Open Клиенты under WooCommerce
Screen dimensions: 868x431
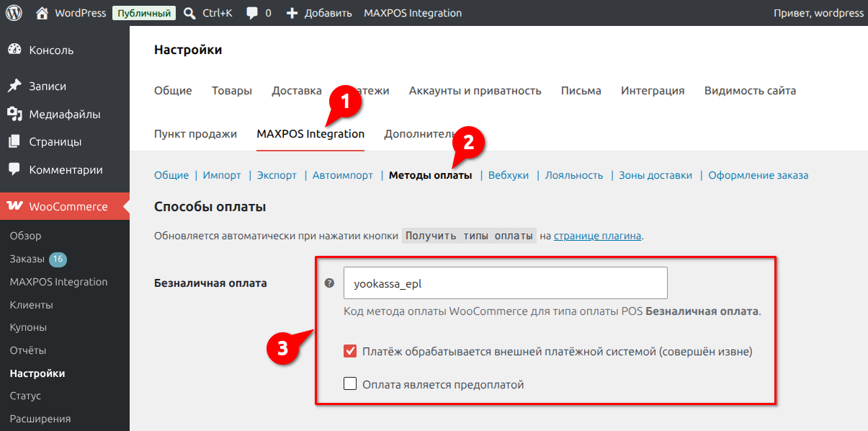[x=32, y=305]
